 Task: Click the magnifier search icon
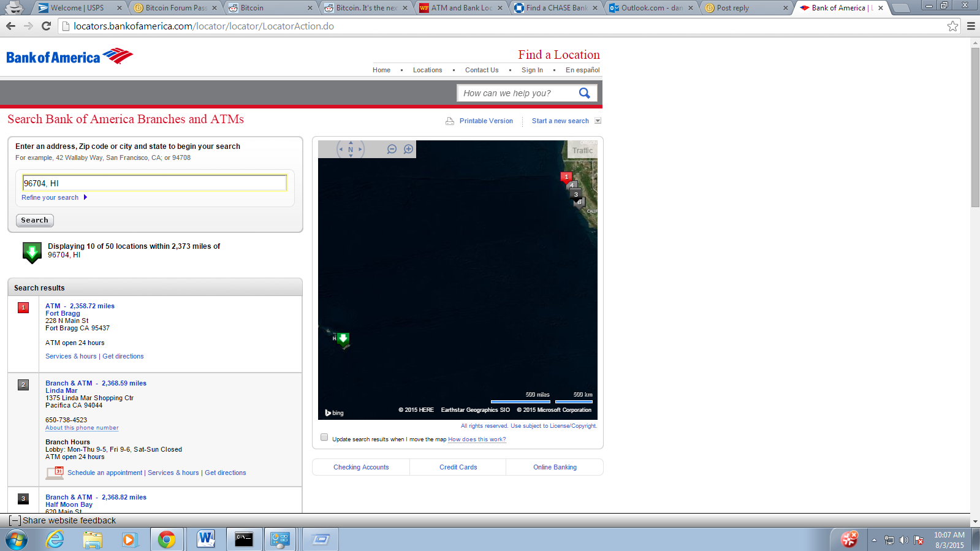click(x=585, y=93)
